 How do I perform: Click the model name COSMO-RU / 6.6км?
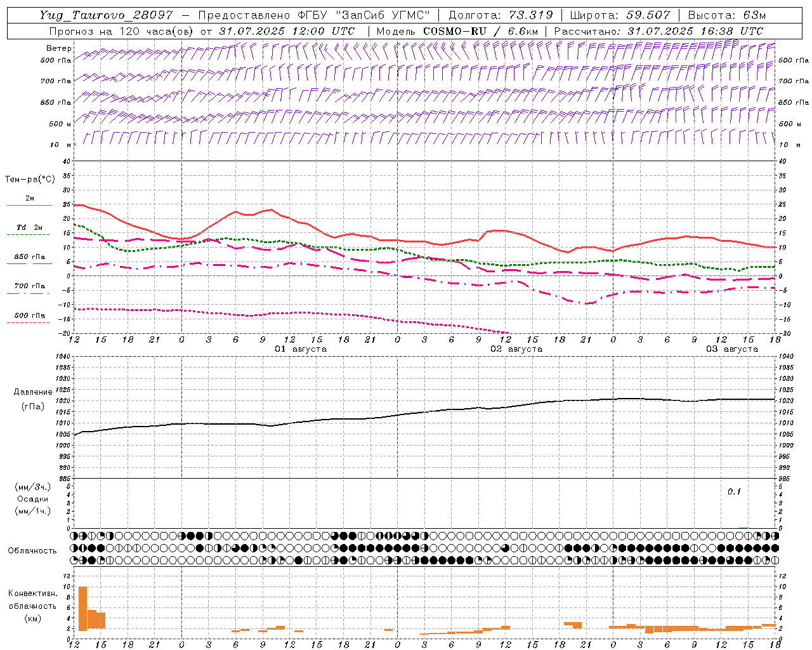(x=481, y=30)
